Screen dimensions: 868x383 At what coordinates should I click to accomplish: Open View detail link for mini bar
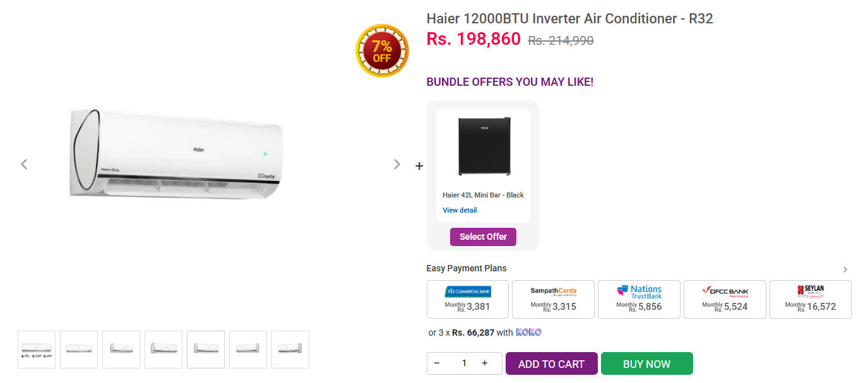coord(460,210)
